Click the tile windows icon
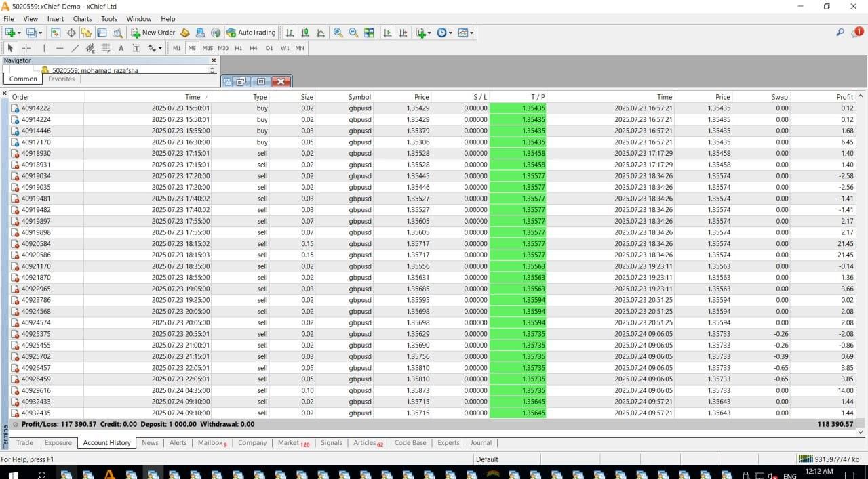Screen dimensions: 868x479 (369, 33)
